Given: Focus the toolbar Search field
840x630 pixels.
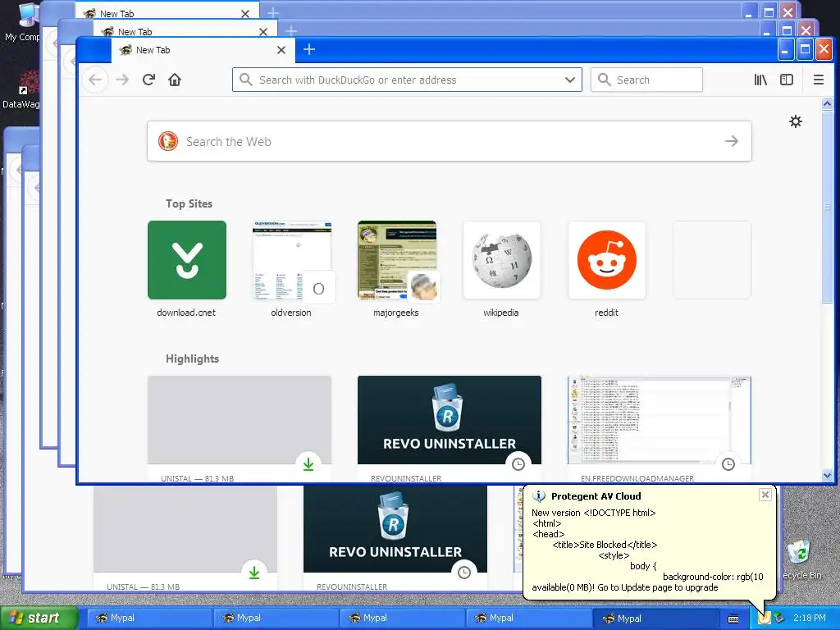Looking at the screenshot, I should (646, 80).
